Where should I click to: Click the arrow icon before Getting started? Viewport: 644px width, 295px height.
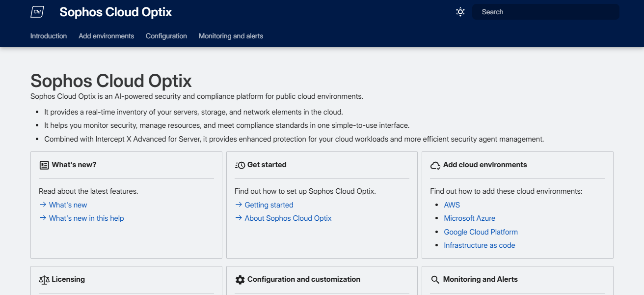[238, 205]
